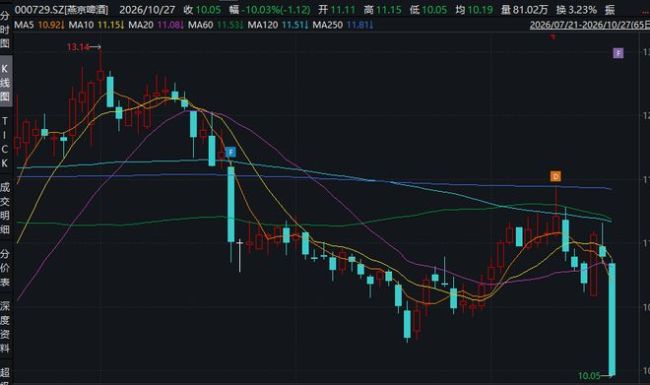Select the K线图 candlestick tab
The height and width of the screenshot is (385, 650).
tap(5, 82)
